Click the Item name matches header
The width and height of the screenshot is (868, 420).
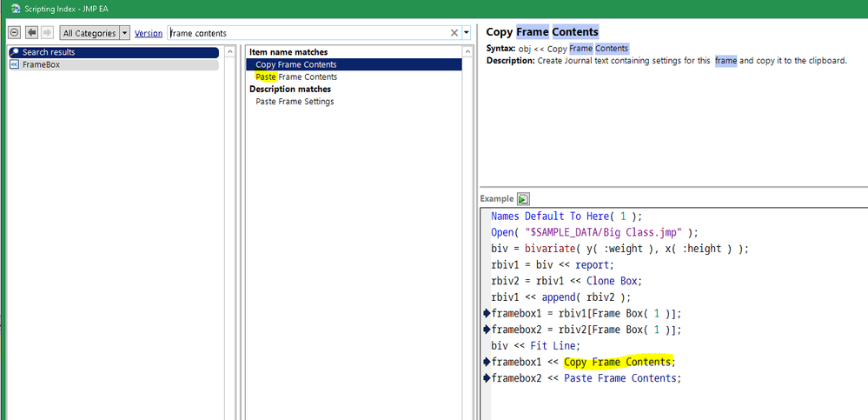click(288, 52)
